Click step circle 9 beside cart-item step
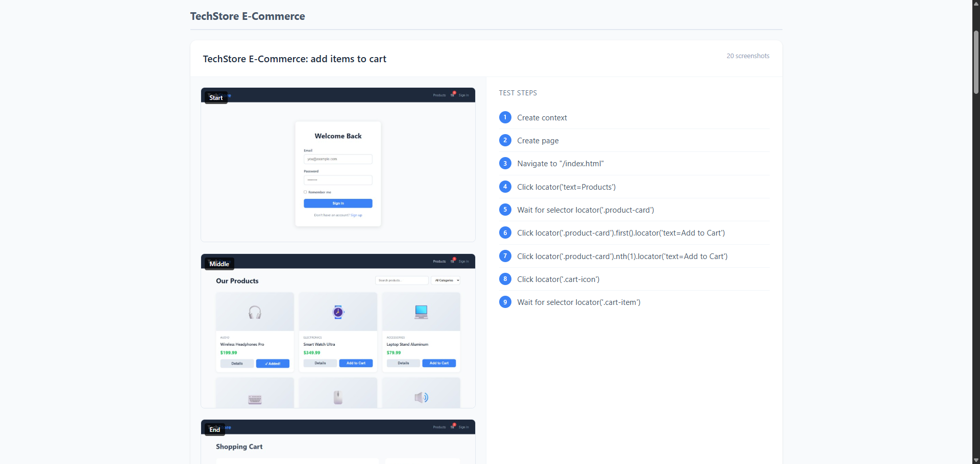The image size is (980, 464). click(x=505, y=302)
